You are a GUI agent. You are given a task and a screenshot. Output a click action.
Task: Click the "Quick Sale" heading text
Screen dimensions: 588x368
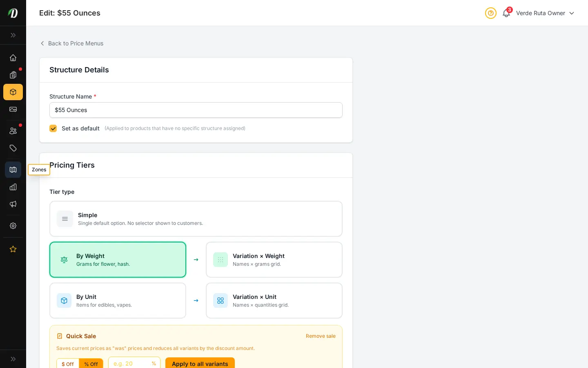[x=81, y=336]
